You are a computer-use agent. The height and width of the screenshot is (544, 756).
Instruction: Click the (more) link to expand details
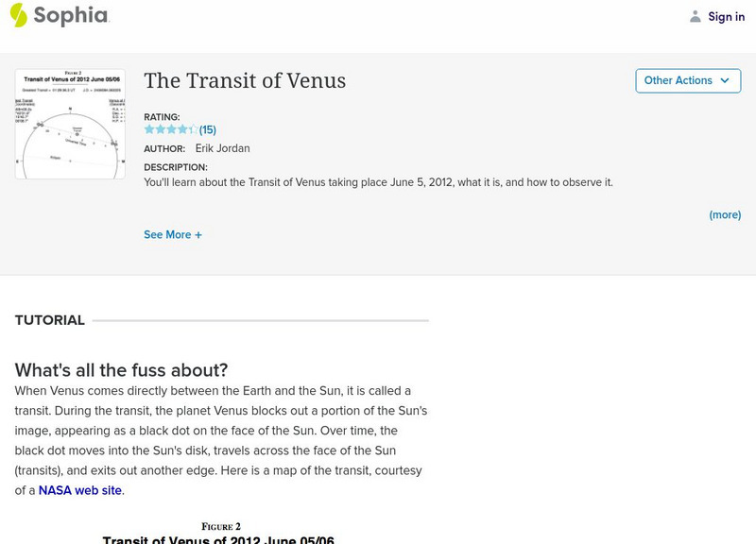pos(726,214)
